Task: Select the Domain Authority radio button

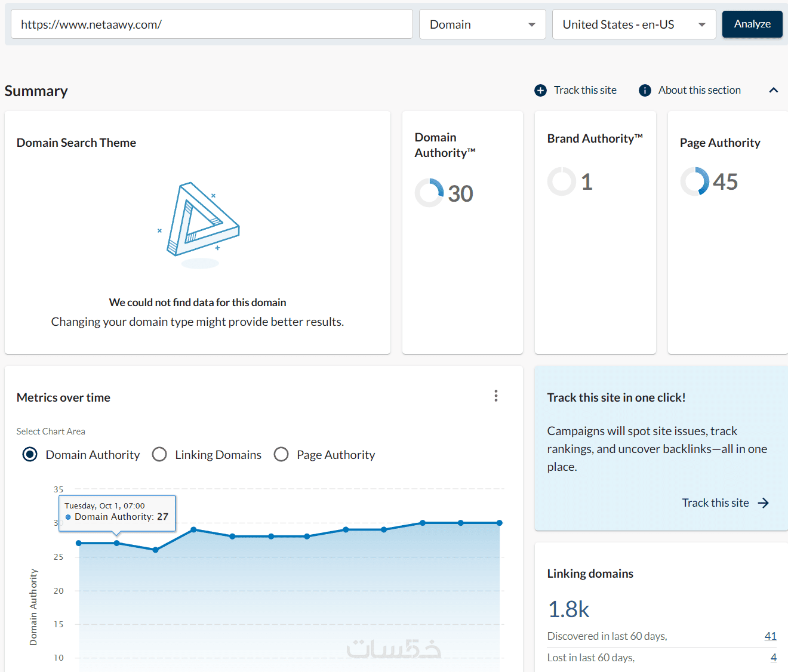Action: 30,455
